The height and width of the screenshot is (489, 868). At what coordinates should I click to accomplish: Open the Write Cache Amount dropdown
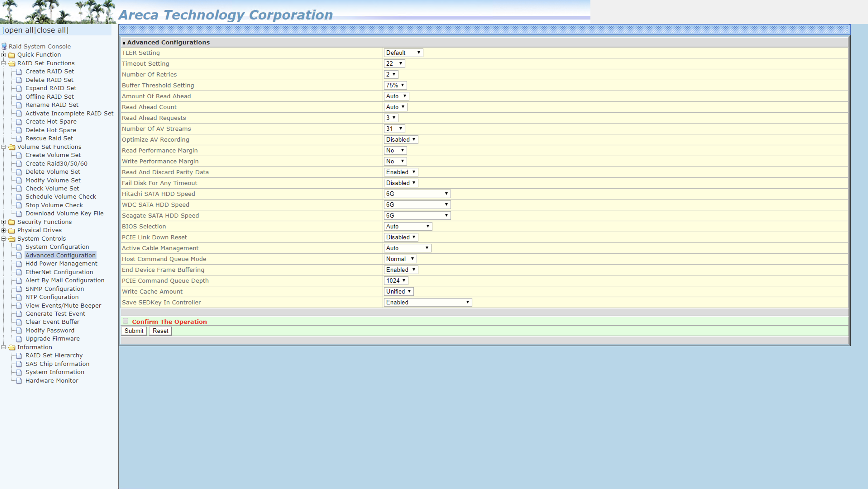coord(399,292)
